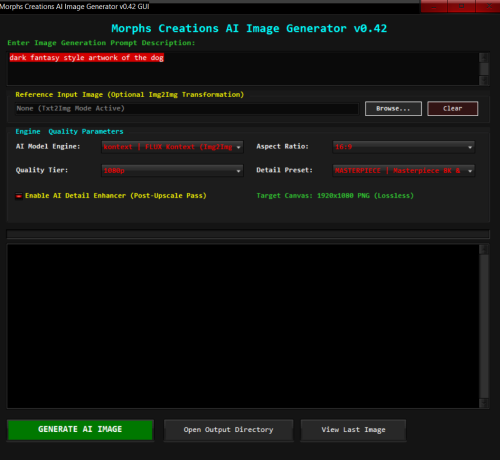Maximize the window
Image resolution: width=500 pixels, height=460 pixels.
pyautogui.click(x=461, y=6)
